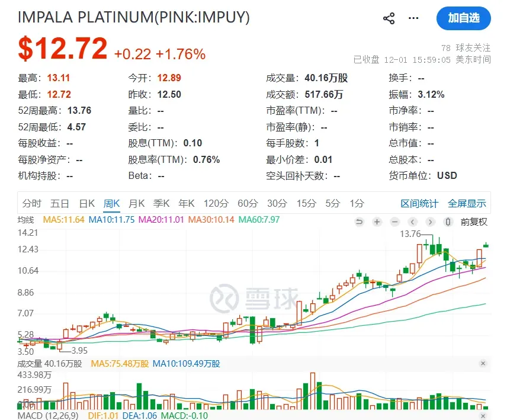507x420 pixels.
Task: Click the 52周最高 value 13.76
Action: (79, 111)
